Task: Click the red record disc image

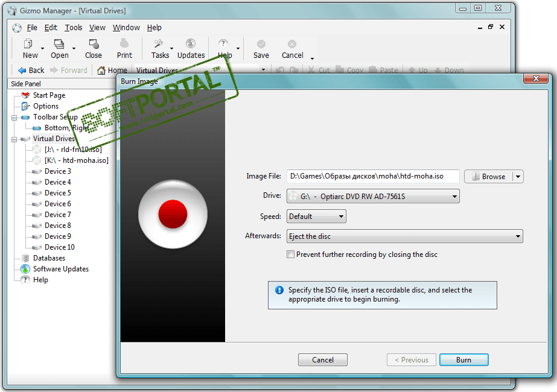Action: [x=173, y=214]
